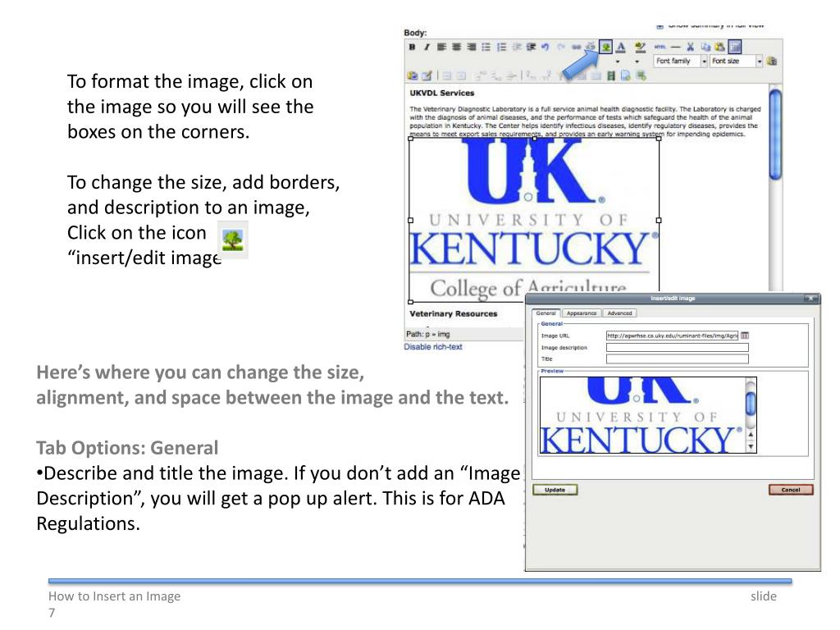This screenshot has height=630, width=840.
Task: Click the green film-strip media icon
Action: 610,75
